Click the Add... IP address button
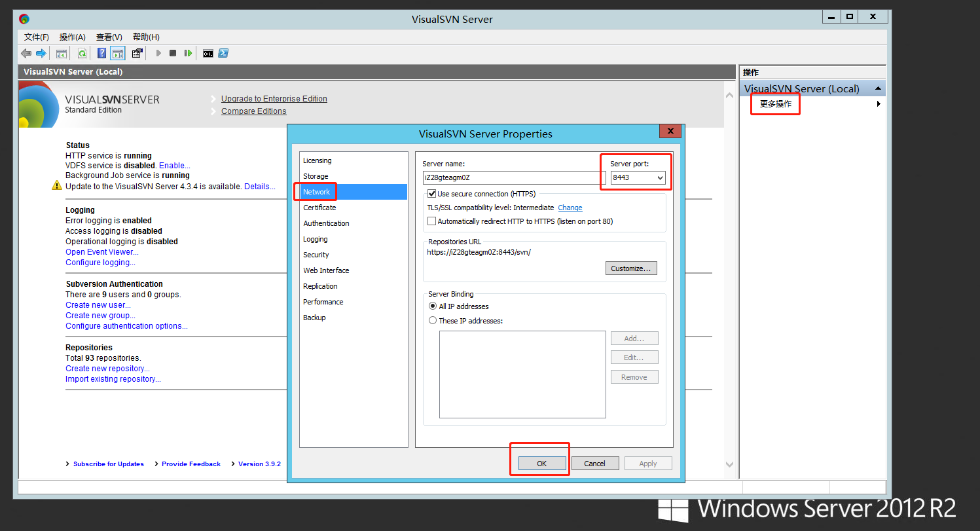This screenshot has height=531, width=980. point(634,339)
